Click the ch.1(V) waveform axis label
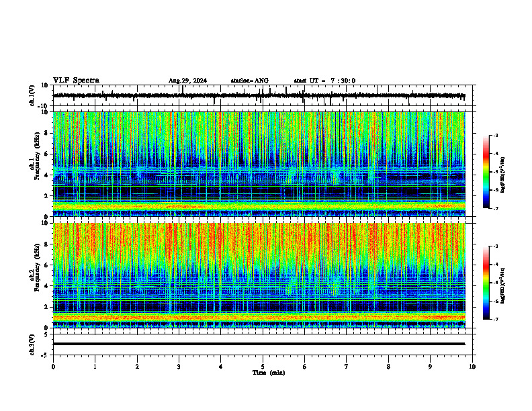 click(x=32, y=95)
